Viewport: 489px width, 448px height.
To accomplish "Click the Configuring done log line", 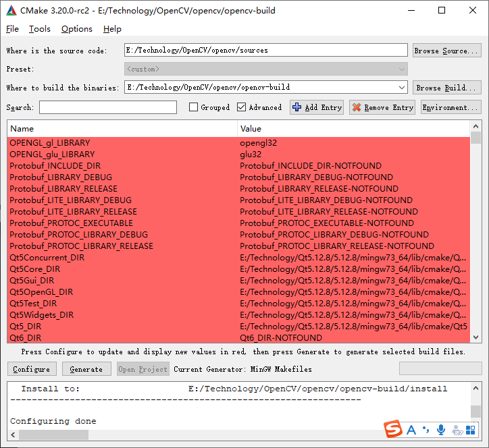I will 53,421.
